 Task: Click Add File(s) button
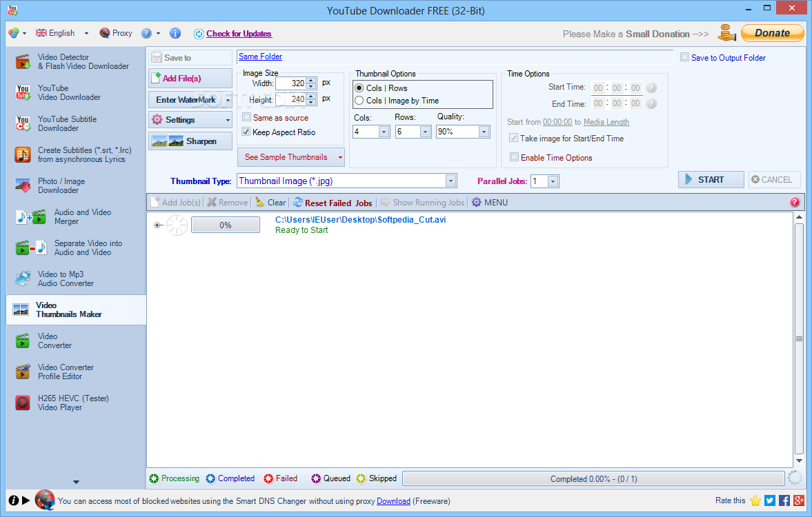tap(190, 78)
